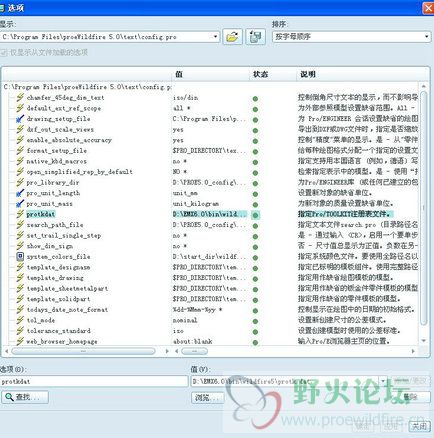Click lightning icon beside show_dim_sign
The width and height of the screenshot is (434, 438).
[20, 246]
